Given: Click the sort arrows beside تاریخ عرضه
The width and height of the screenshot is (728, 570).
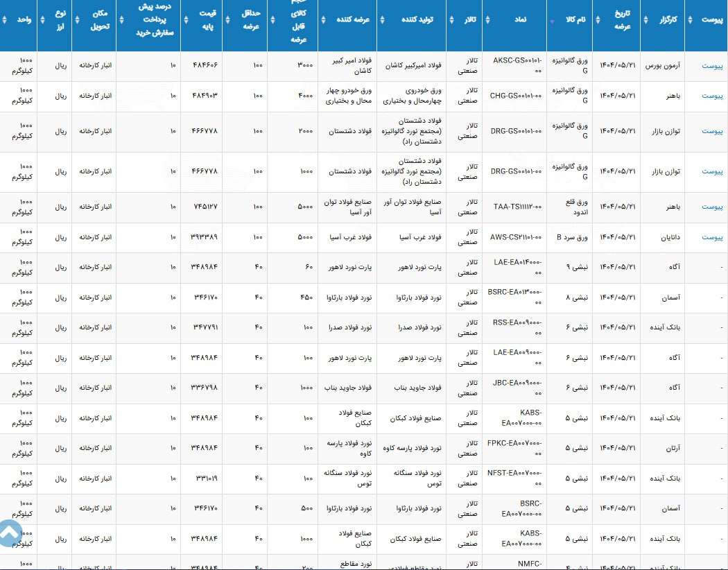Looking at the screenshot, I should 598,19.
